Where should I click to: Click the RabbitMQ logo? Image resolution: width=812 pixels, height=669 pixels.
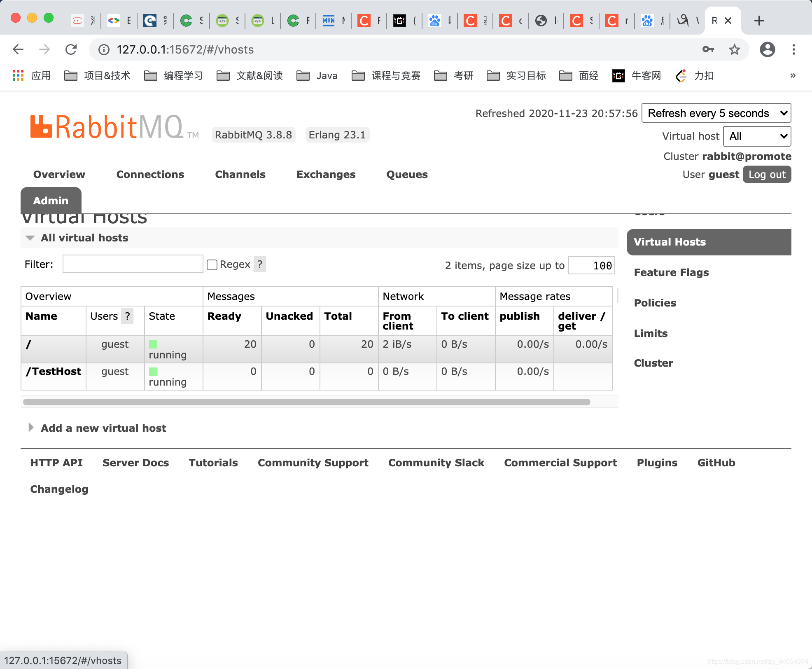tap(114, 127)
